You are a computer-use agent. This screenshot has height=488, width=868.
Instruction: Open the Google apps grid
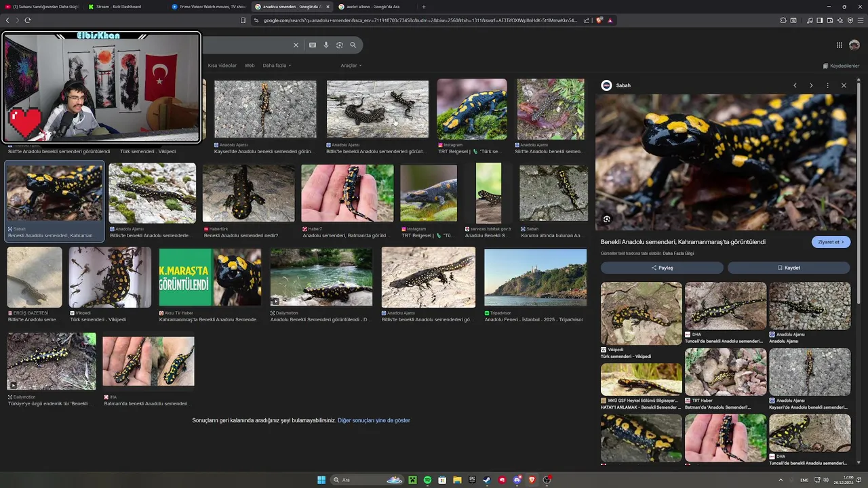(x=839, y=45)
